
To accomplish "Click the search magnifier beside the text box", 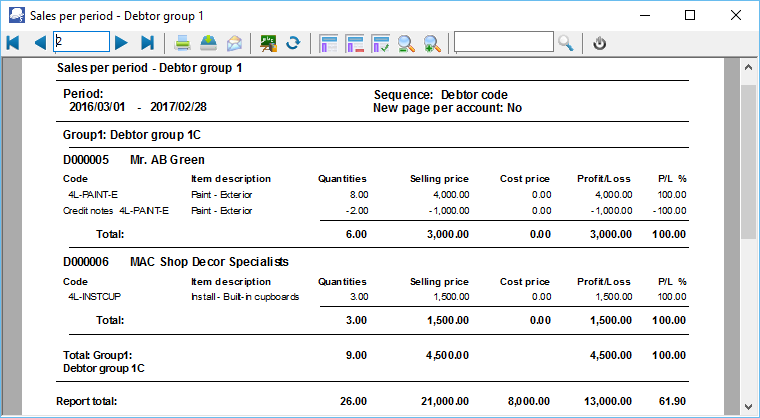I will [566, 43].
